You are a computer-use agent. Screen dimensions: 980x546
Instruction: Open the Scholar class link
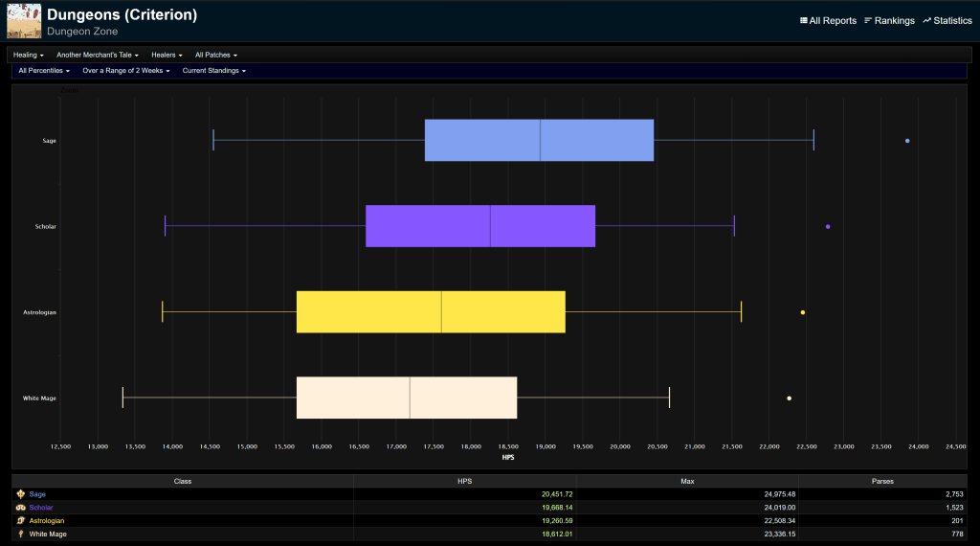coord(41,508)
